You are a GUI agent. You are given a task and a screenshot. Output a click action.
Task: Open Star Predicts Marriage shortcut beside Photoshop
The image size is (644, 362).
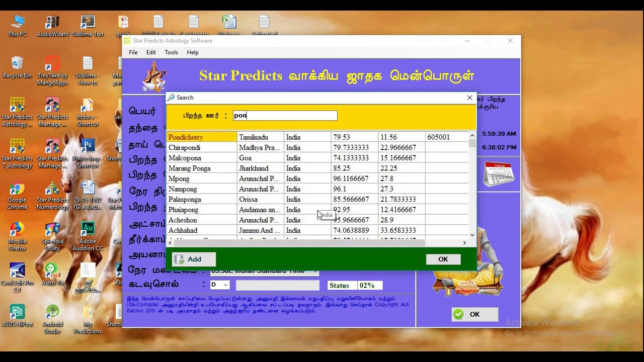tap(52, 153)
